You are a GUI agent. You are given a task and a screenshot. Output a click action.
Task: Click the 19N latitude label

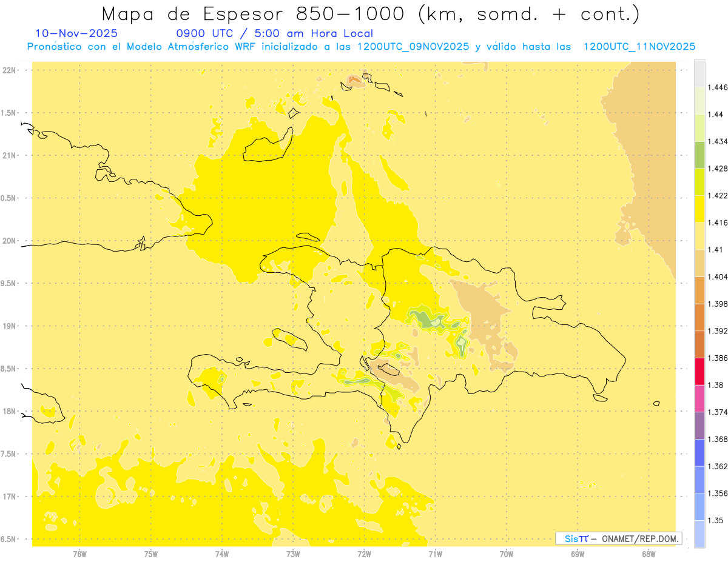click(x=10, y=326)
